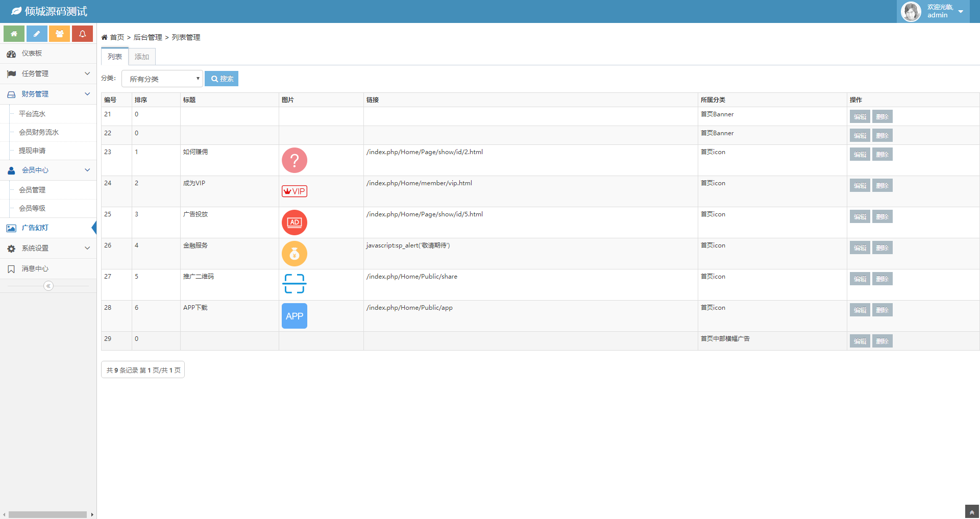Open 提现申请 under 财务管理
The image size is (980, 519).
point(32,151)
